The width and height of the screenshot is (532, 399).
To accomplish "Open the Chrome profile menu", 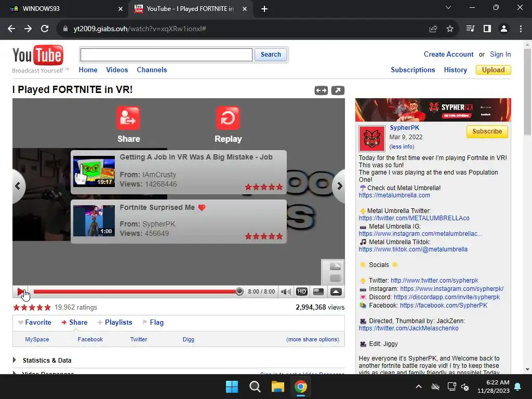I will (504, 29).
